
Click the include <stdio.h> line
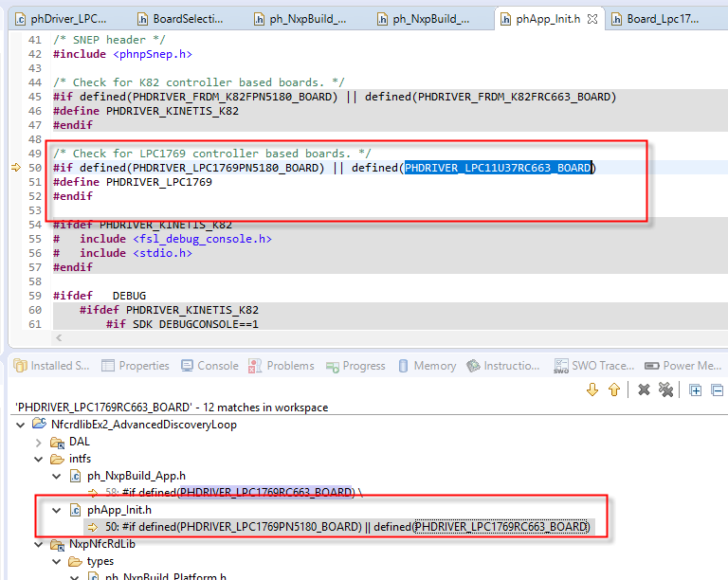(x=122, y=253)
